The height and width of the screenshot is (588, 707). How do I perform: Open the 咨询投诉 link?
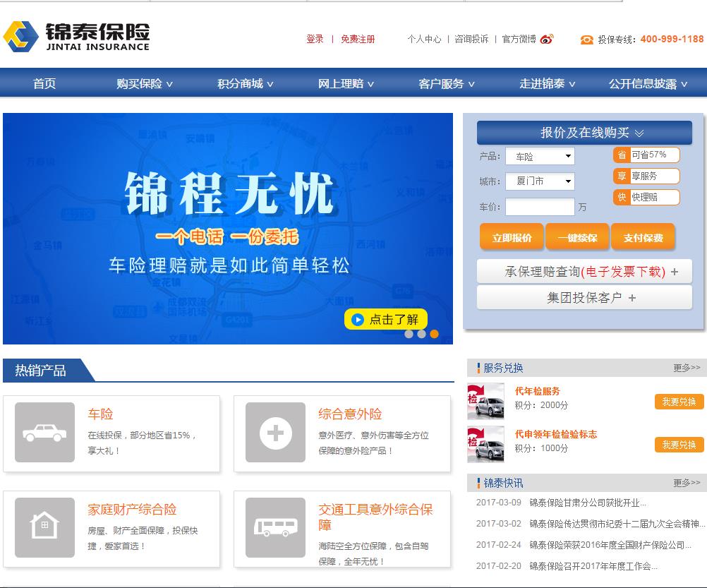tap(471, 40)
